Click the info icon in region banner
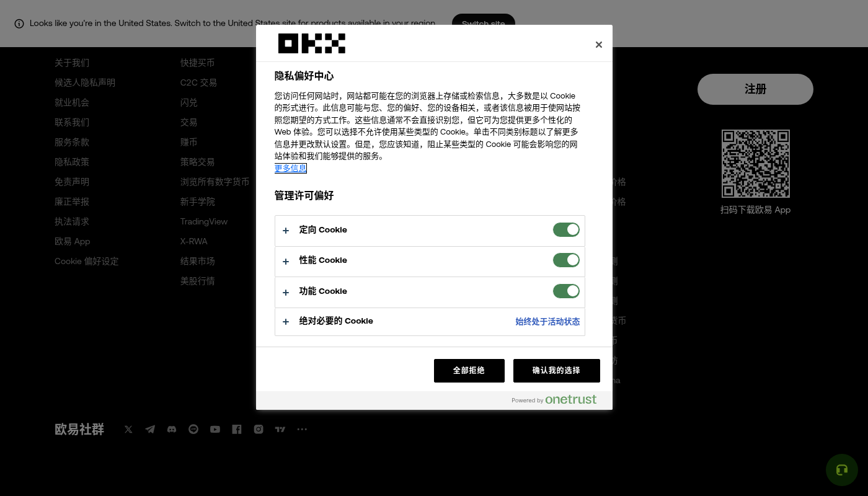The width and height of the screenshot is (868, 496). coord(19,24)
